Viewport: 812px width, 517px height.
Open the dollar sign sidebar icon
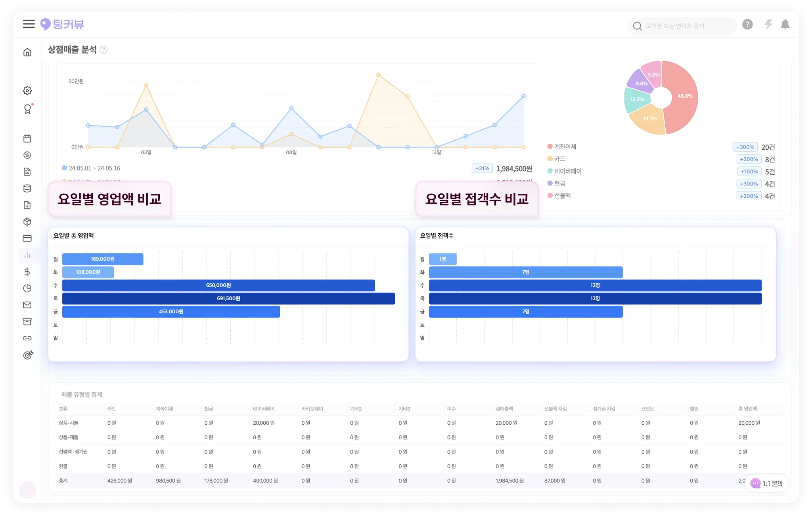(27, 272)
